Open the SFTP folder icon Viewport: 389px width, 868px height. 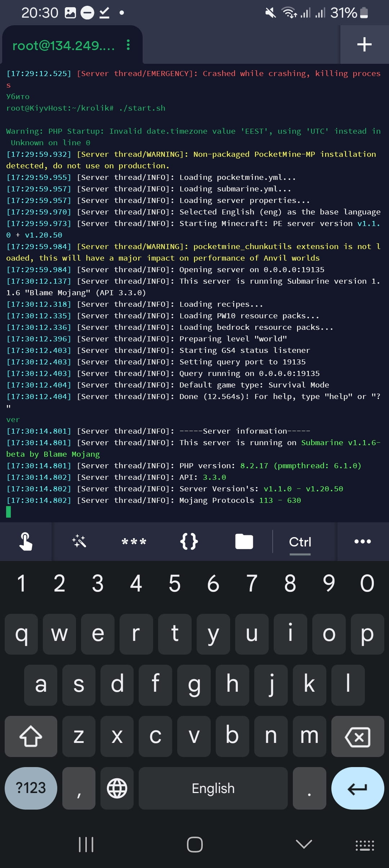click(244, 541)
